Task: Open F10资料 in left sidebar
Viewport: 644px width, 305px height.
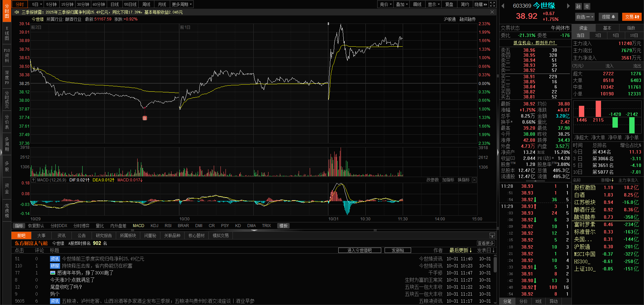Action: point(7,55)
